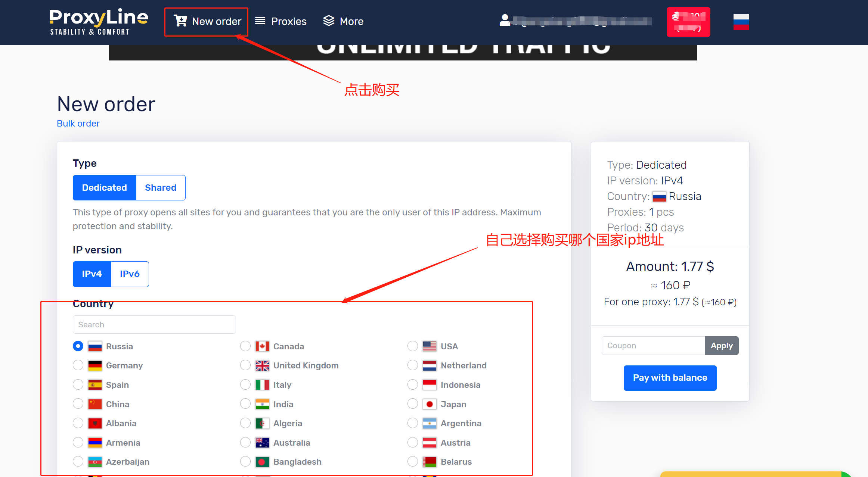868x477 pixels.
Task: Select Canada radio button
Action: (x=245, y=346)
